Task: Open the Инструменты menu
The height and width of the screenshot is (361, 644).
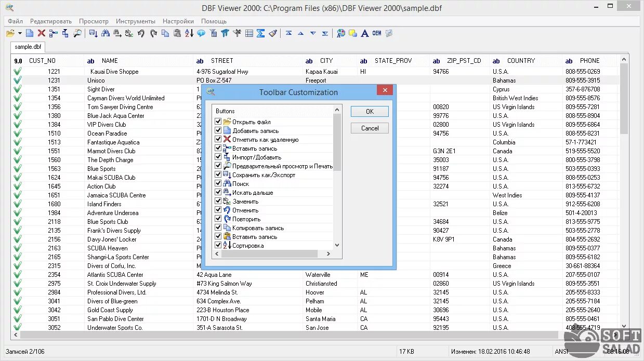Action: (x=136, y=21)
